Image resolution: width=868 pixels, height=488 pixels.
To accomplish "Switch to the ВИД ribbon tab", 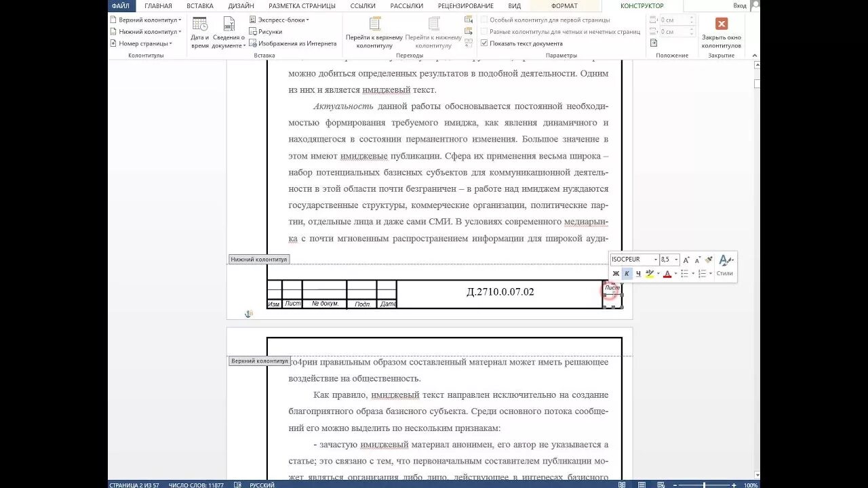I will 515,6.
